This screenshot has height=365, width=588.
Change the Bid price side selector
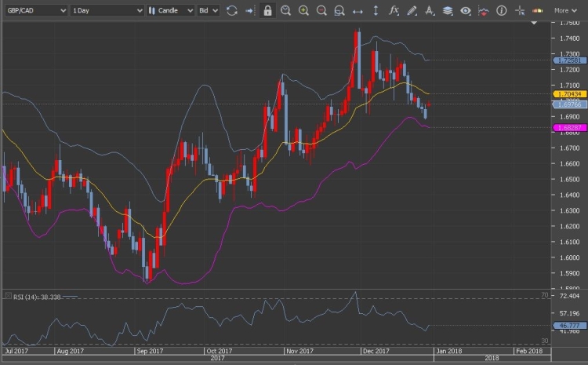[x=208, y=10]
